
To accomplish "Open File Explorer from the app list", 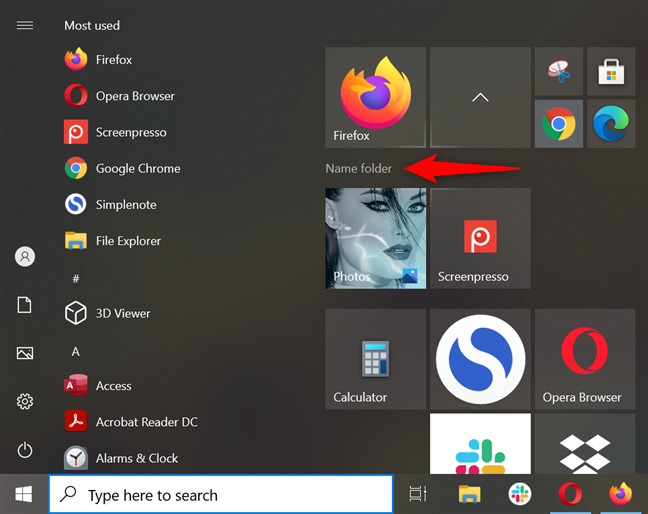I will (x=112, y=241).
